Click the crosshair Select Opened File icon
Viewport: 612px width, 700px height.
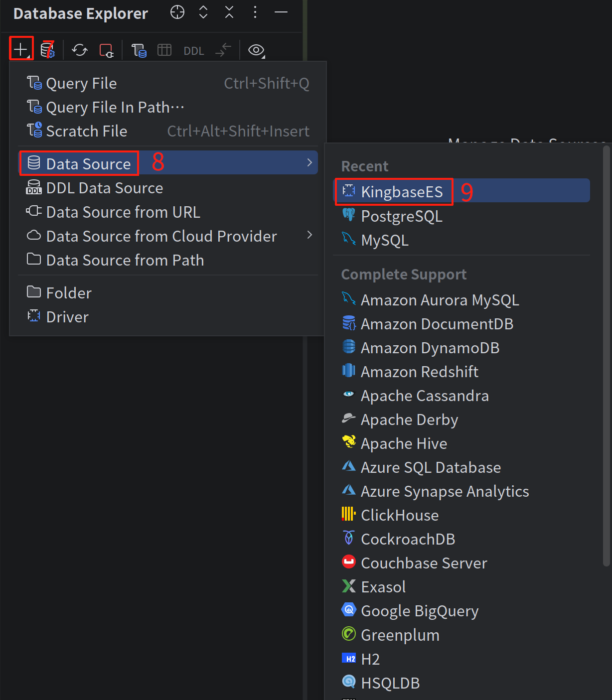177,12
